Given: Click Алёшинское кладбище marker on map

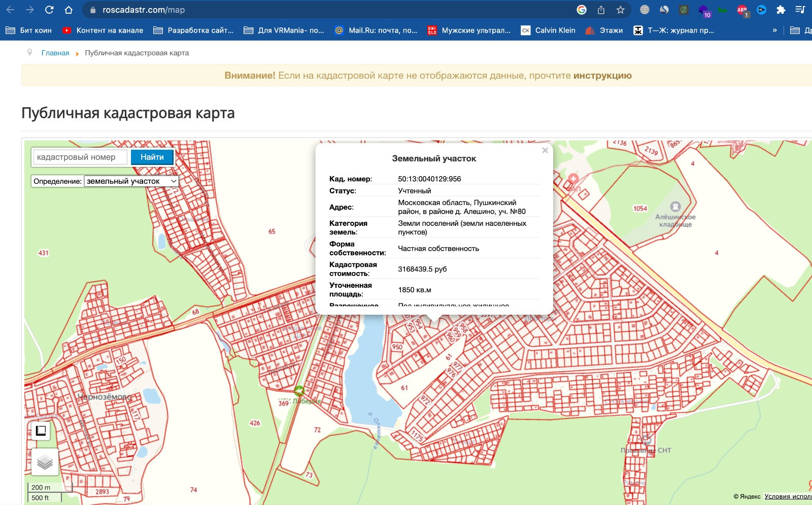Looking at the screenshot, I should [675, 207].
